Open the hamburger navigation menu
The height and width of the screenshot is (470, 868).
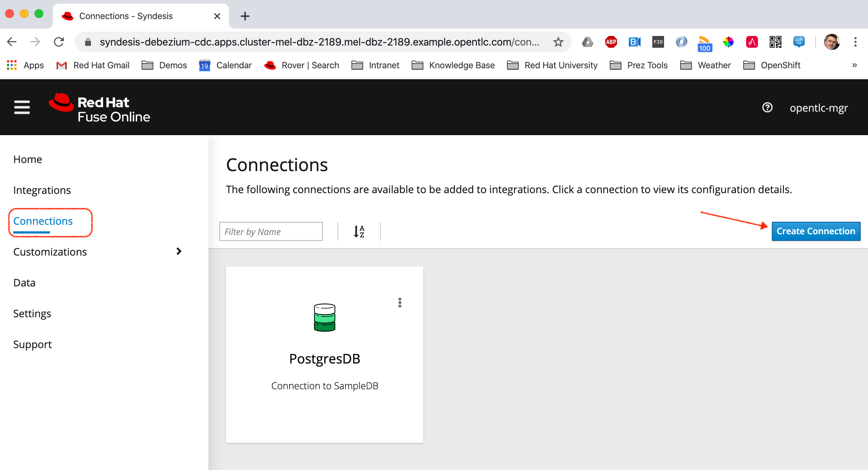[22, 107]
